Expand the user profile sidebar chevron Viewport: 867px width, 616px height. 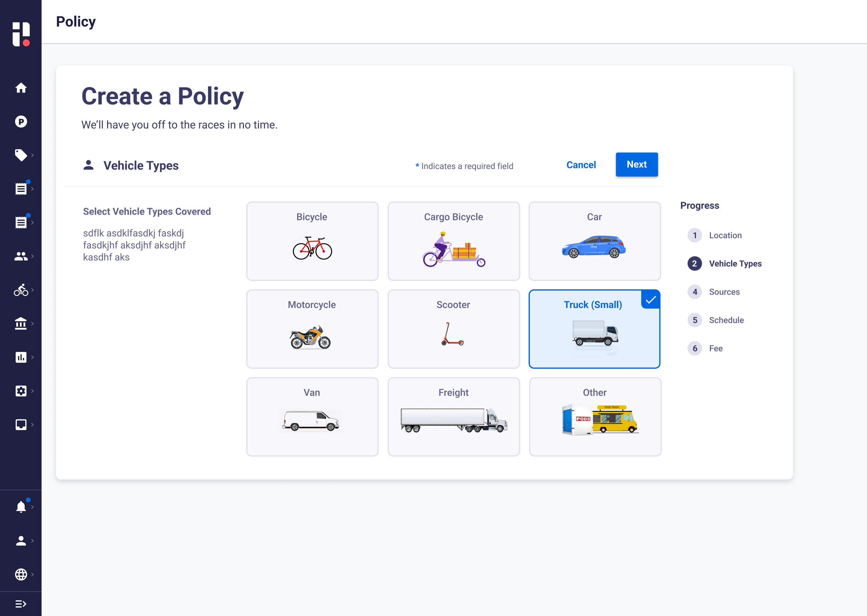(x=33, y=540)
